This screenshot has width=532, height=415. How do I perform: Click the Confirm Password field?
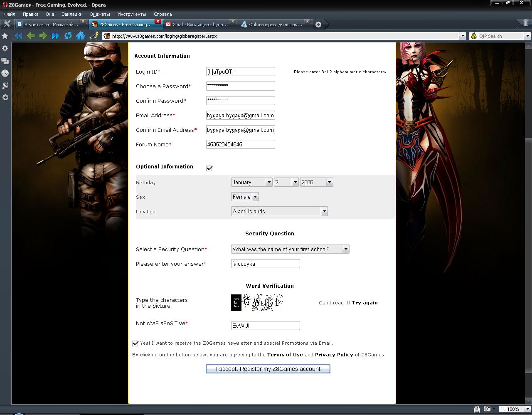[x=241, y=101]
